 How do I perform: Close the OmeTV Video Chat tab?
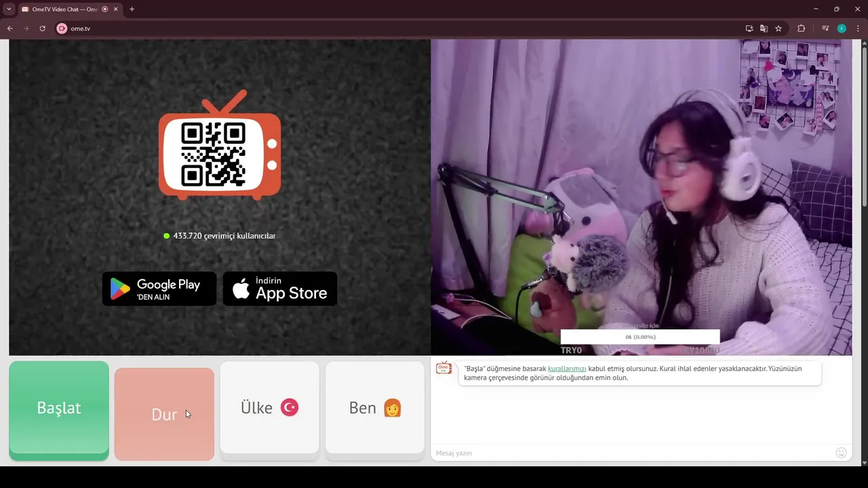click(x=115, y=9)
